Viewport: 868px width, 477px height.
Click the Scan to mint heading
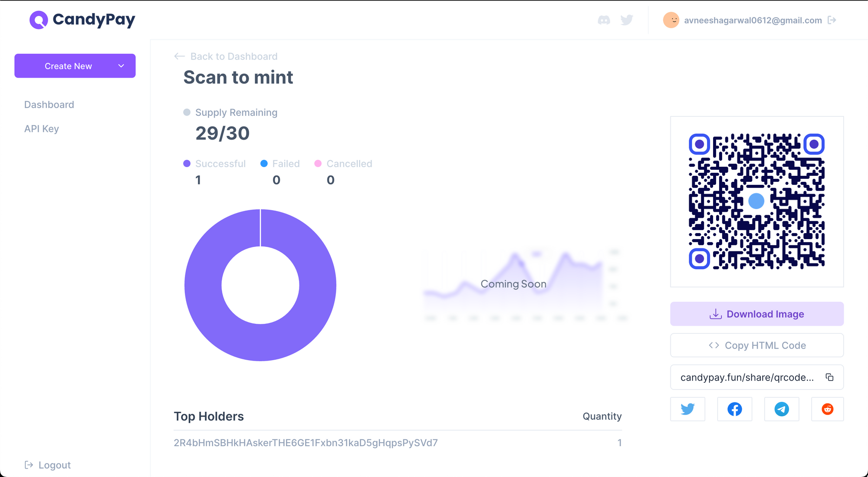pos(238,77)
